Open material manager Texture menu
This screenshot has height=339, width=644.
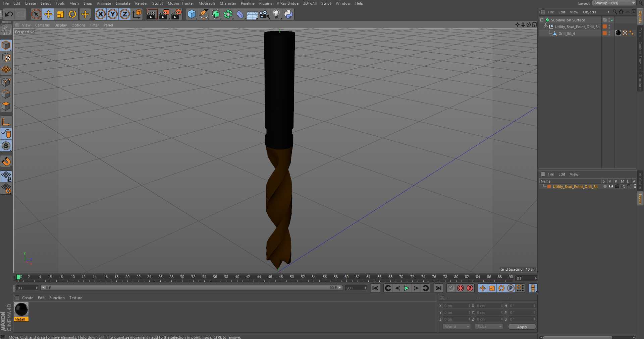[x=75, y=298]
